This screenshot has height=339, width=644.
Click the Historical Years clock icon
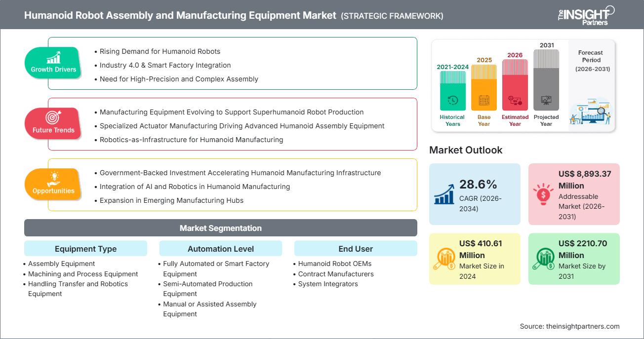click(452, 99)
